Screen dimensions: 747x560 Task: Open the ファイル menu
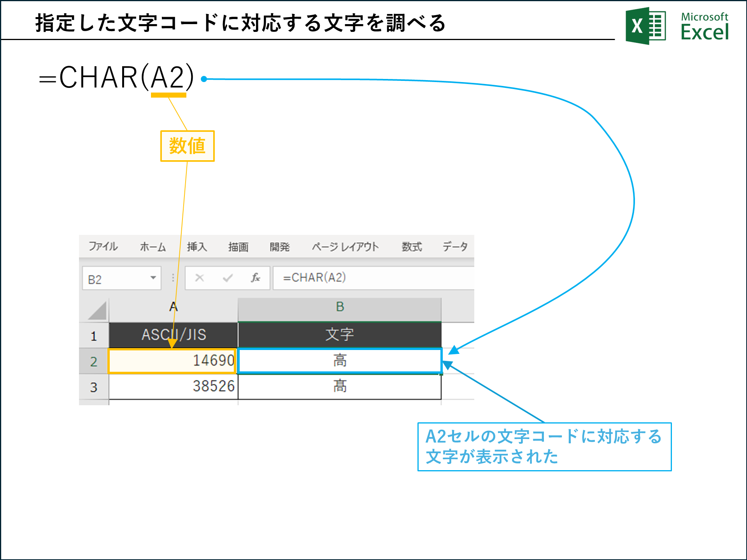[103, 246]
